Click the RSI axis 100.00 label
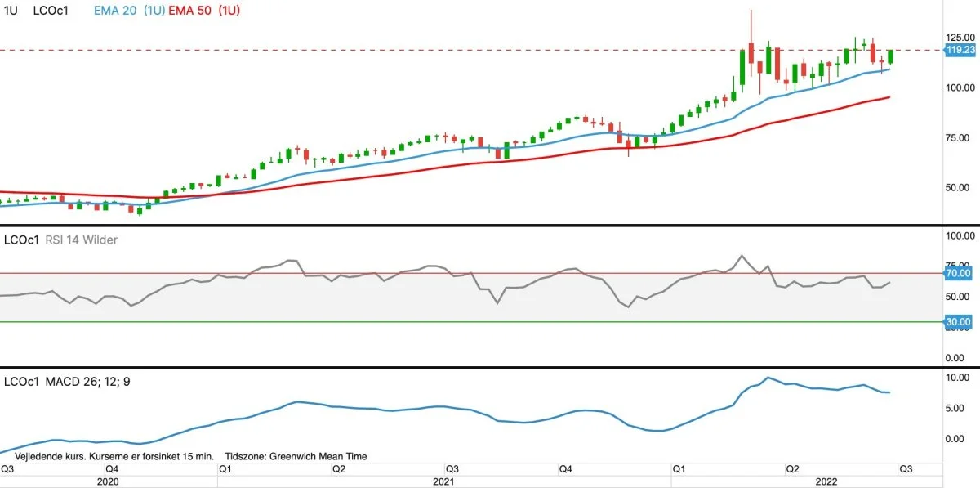The width and height of the screenshot is (980, 488). point(961,235)
